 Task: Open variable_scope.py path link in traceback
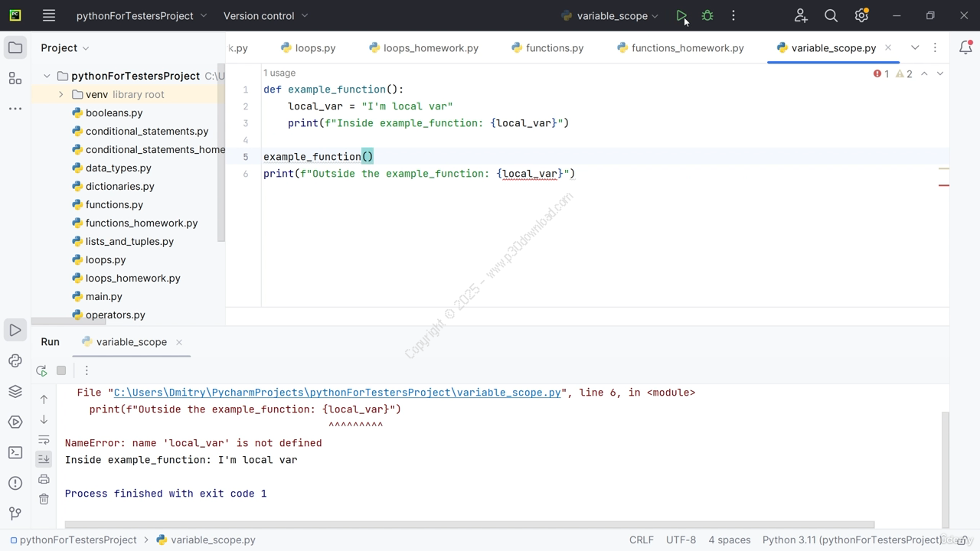[x=337, y=393]
